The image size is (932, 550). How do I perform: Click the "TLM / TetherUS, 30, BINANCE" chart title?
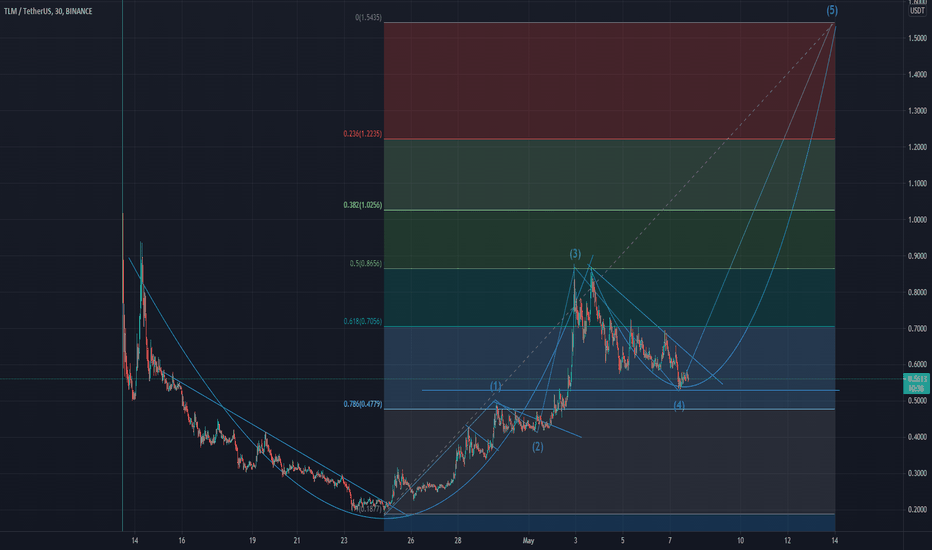pyautogui.click(x=48, y=11)
